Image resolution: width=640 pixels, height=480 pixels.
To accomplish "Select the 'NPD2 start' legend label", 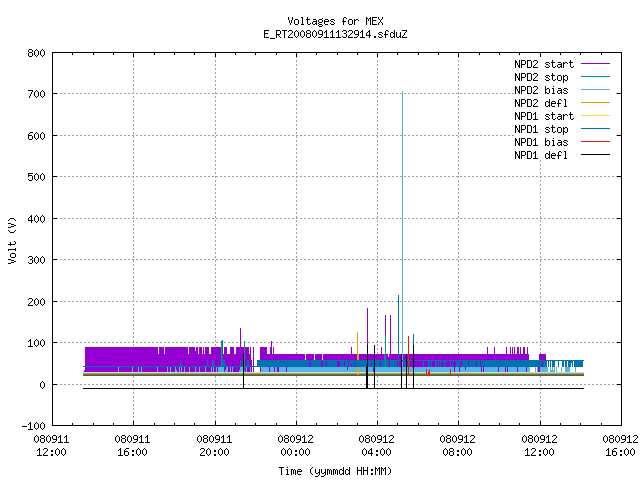I will pos(544,64).
